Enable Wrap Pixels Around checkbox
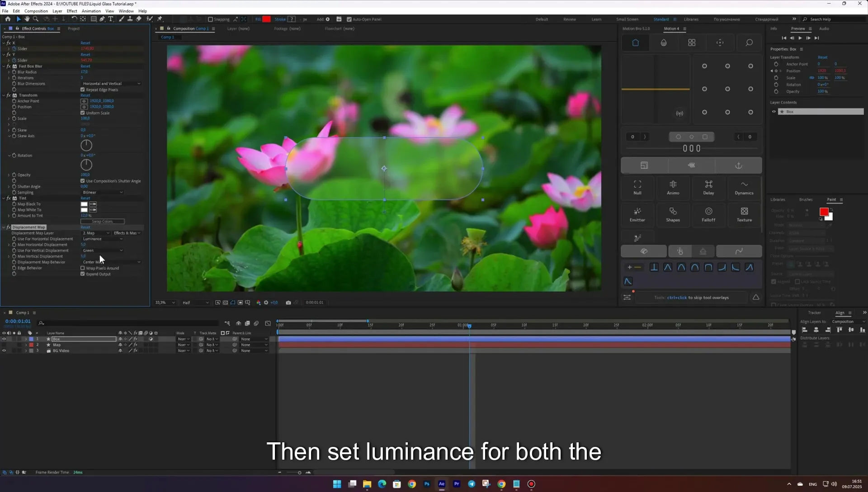This screenshot has width=868, height=492. pyautogui.click(x=83, y=268)
